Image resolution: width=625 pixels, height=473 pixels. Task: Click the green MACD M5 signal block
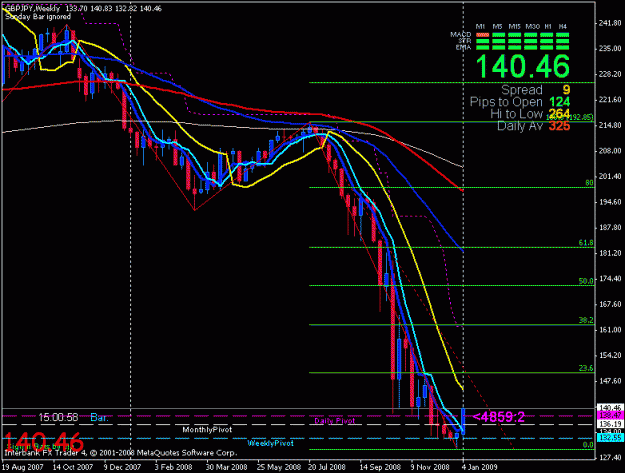tap(499, 35)
